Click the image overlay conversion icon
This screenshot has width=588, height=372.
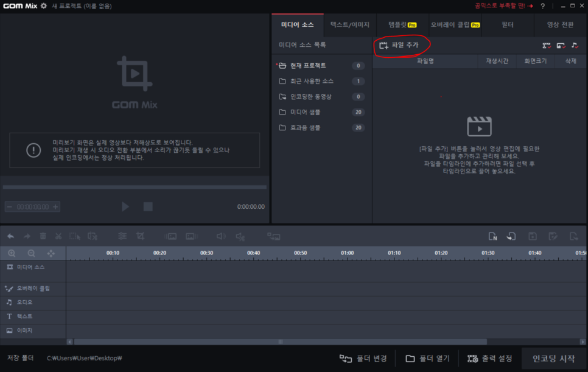pos(274,236)
